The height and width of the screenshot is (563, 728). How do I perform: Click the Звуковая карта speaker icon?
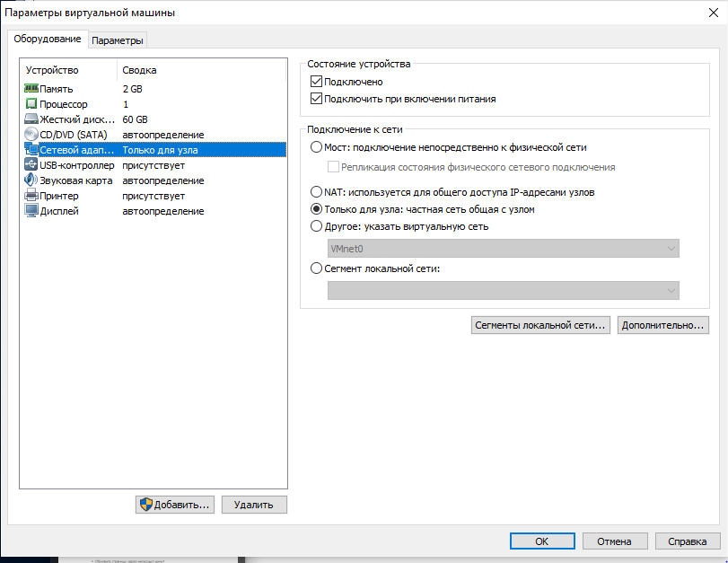tap(31, 180)
